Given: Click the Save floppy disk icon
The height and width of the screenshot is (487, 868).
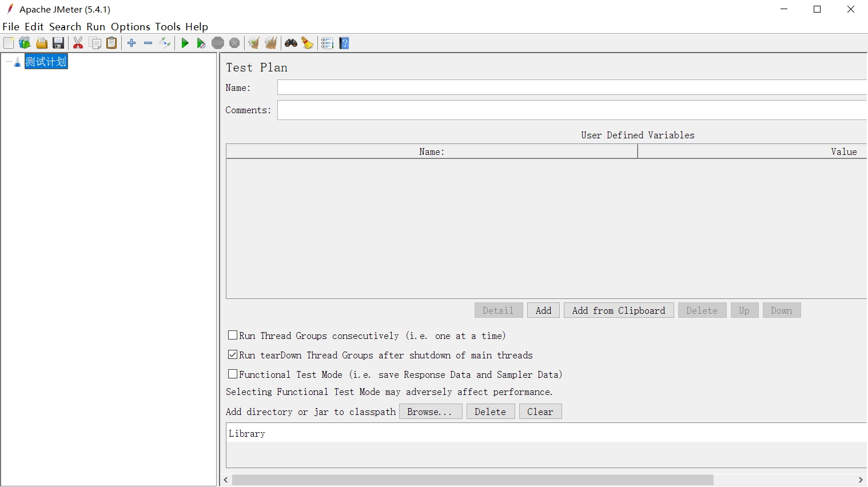Looking at the screenshot, I should pyautogui.click(x=58, y=43).
